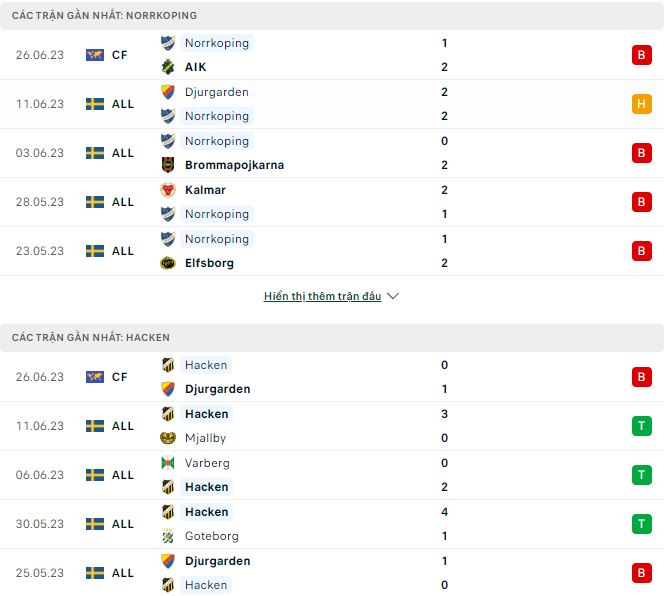Open the Brommapojkarna team link
667x596 pixels.
coord(234,165)
